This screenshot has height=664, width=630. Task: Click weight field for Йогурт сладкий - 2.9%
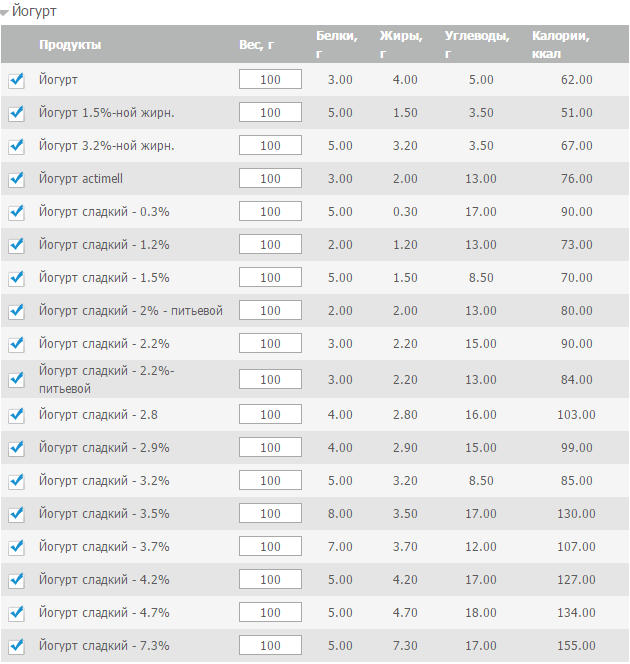click(x=270, y=447)
